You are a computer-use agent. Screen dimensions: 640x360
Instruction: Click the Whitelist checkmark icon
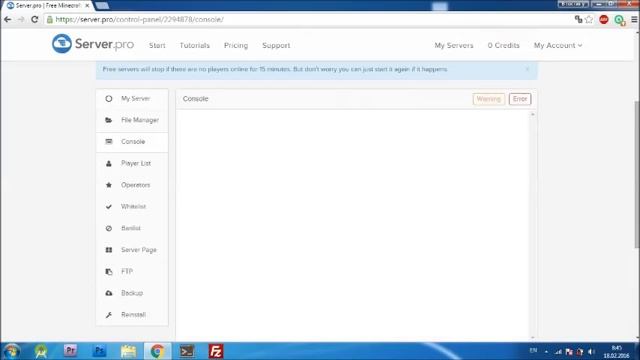[109, 207]
